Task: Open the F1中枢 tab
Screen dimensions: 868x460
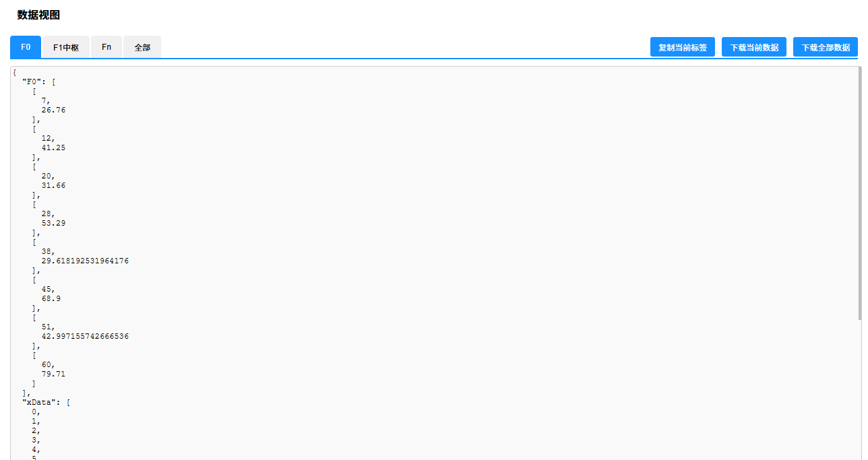Action: tap(66, 47)
